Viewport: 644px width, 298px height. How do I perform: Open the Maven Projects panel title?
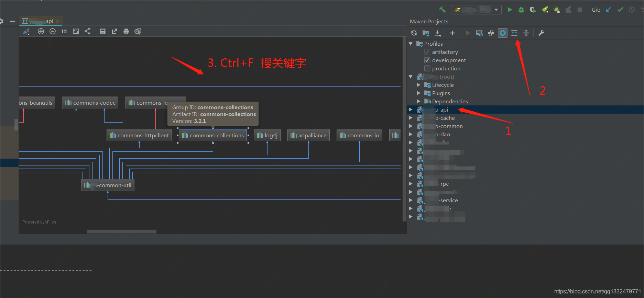tap(429, 21)
